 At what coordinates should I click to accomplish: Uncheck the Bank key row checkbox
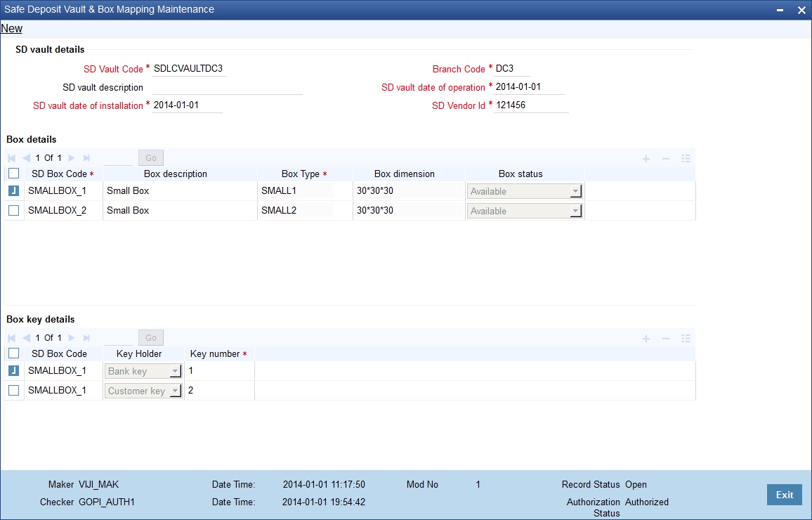click(14, 370)
